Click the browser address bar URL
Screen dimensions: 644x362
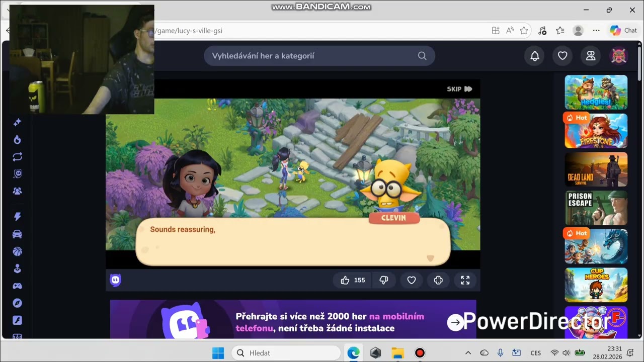coord(188,31)
